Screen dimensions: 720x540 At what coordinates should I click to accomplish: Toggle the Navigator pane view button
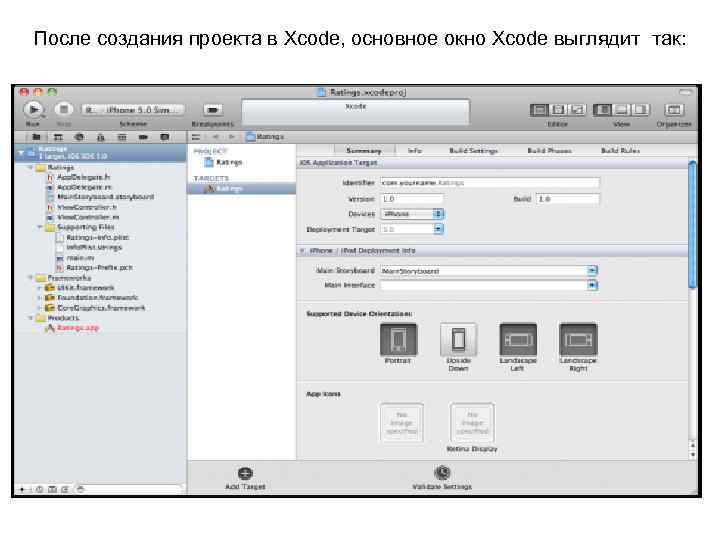602,110
